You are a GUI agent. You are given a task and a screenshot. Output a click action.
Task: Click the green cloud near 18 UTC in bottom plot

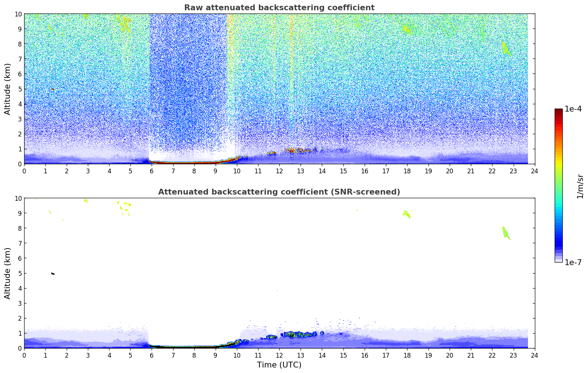[406, 214]
